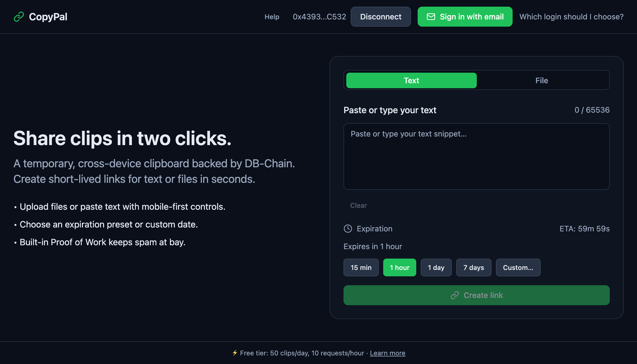
Task: Click the lightning bolt icon in the footer
Action: click(x=235, y=353)
